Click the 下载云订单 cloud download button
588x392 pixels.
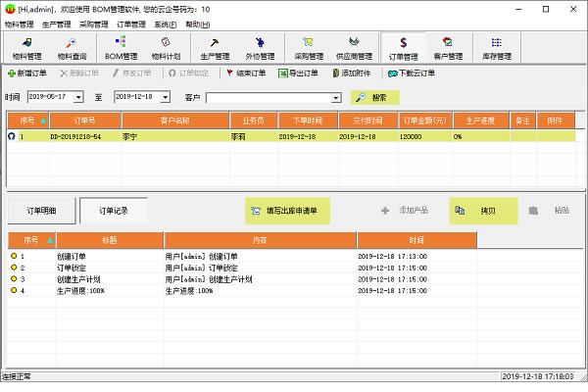(x=412, y=73)
